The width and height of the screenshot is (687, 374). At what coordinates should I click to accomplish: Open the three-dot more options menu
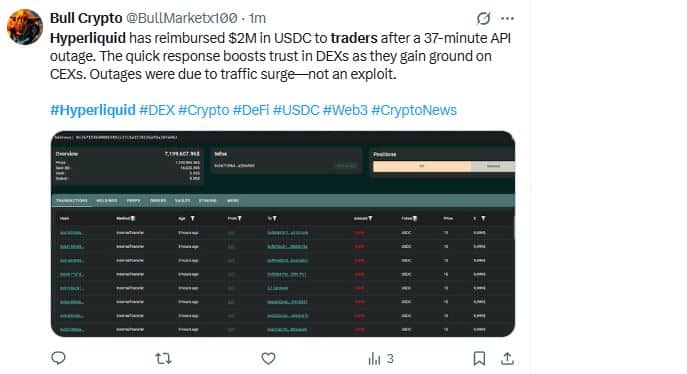tap(507, 18)
